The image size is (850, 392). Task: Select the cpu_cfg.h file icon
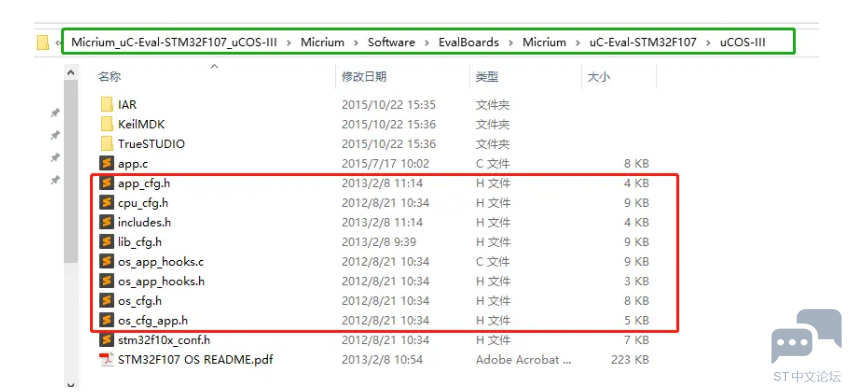(x=107, y=203)
